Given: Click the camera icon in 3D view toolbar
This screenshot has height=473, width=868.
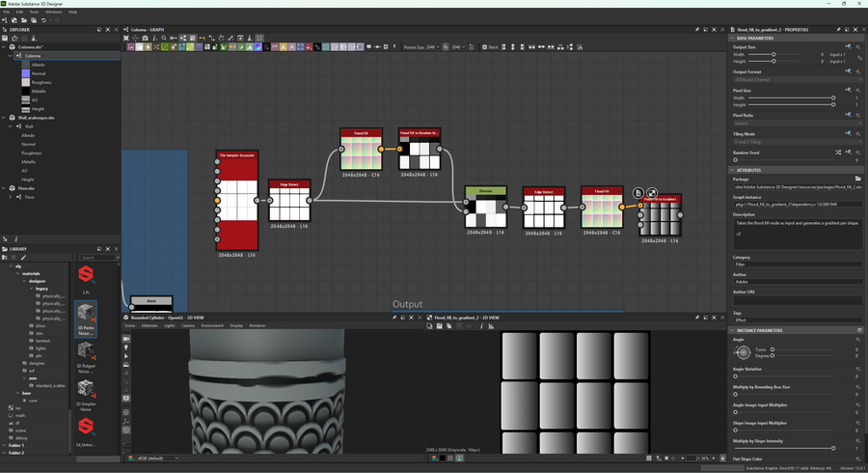Looking at the screenshot, I should tap(126, 339).
